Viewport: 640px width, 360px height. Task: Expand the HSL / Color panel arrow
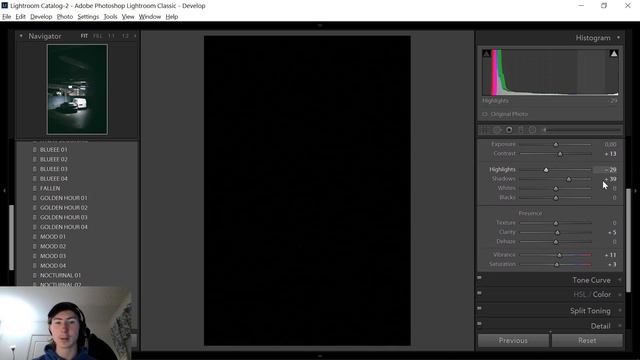620,295
